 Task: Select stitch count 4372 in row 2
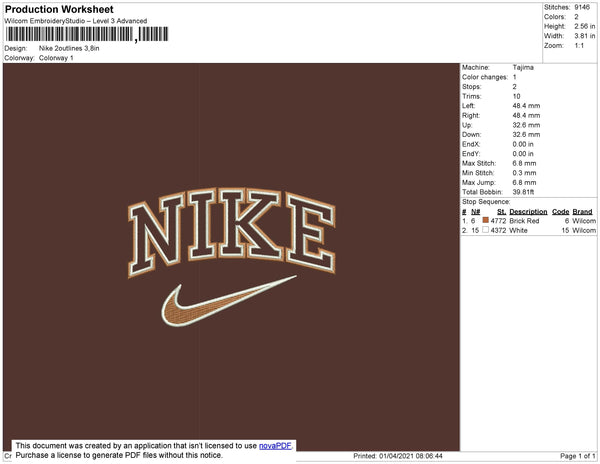pos(498,231)
